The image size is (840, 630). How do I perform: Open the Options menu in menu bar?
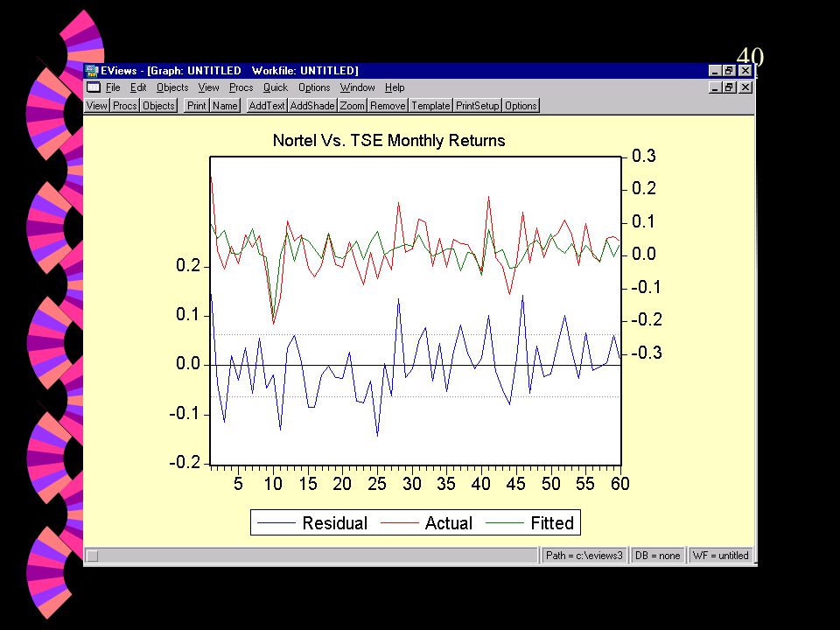(314, 87)
